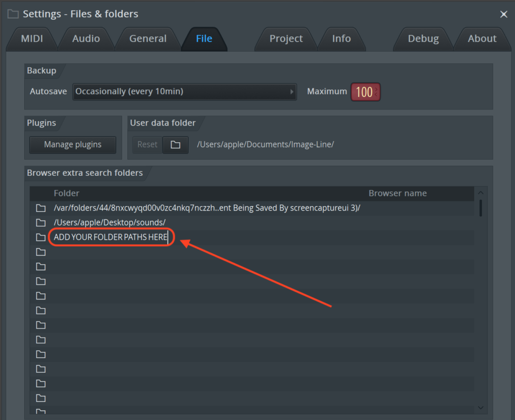Open the Audio settings tab

(86, 39)
